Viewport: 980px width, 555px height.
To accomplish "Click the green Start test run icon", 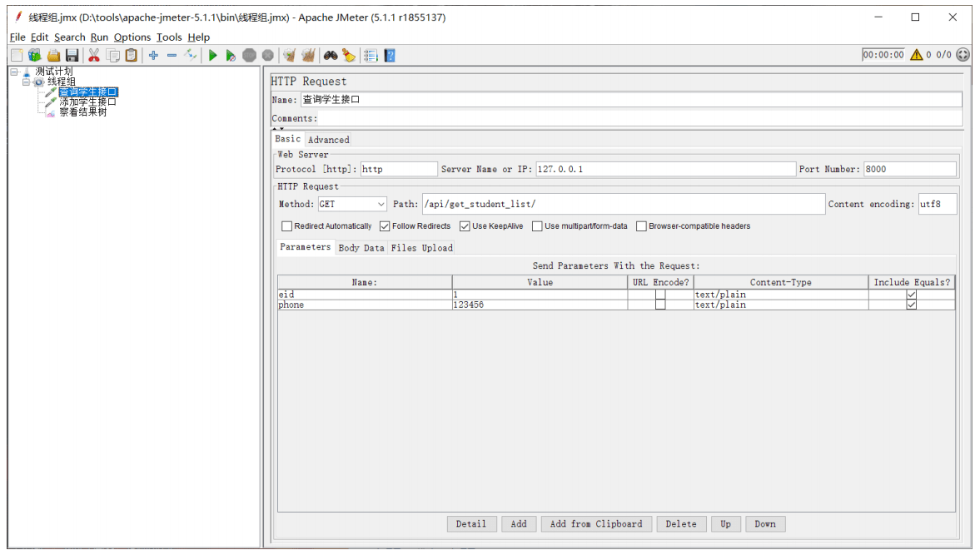I will 212,56.
